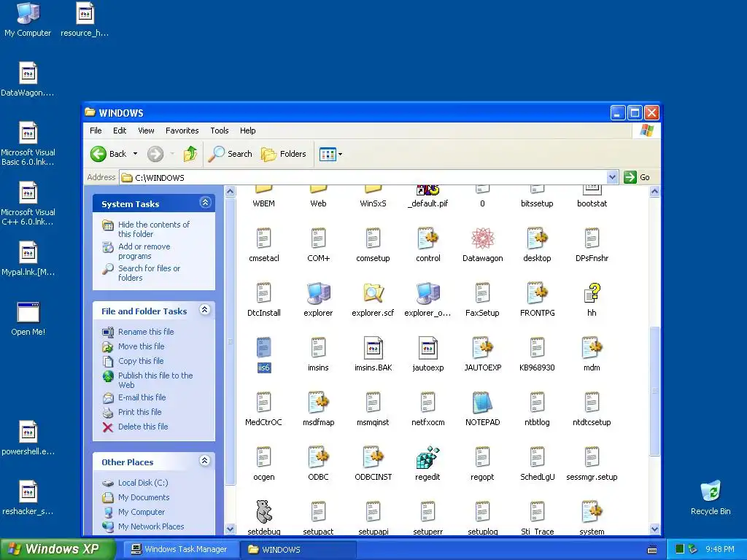
Task: Select the iis6 file icon
Action: pyautogui.click(x=263, y=348)
